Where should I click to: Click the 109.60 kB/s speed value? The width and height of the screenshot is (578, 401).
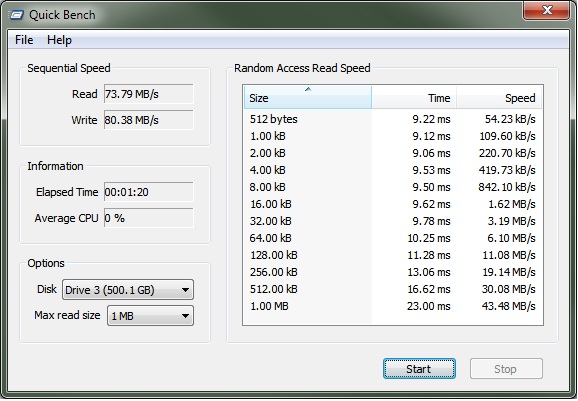coord(507,136)
